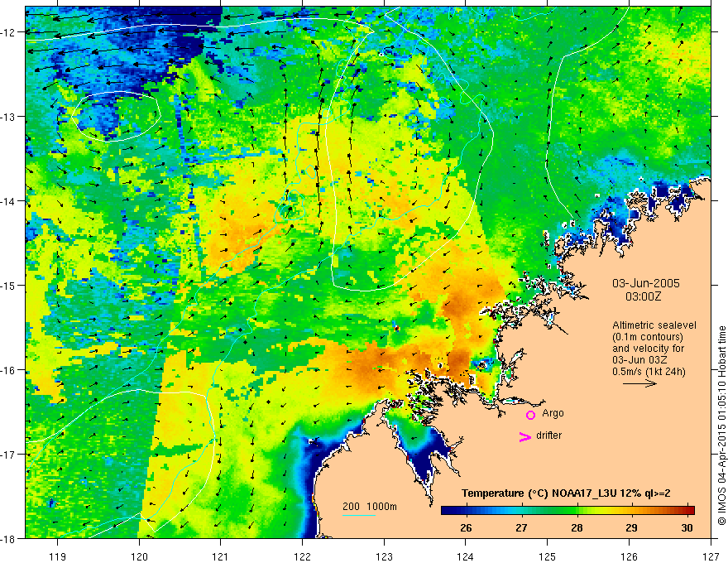The height and width of the screenshot is (563, 728).
Task: Click the latitude axis label -13
Action: click(x=9, y=117)
